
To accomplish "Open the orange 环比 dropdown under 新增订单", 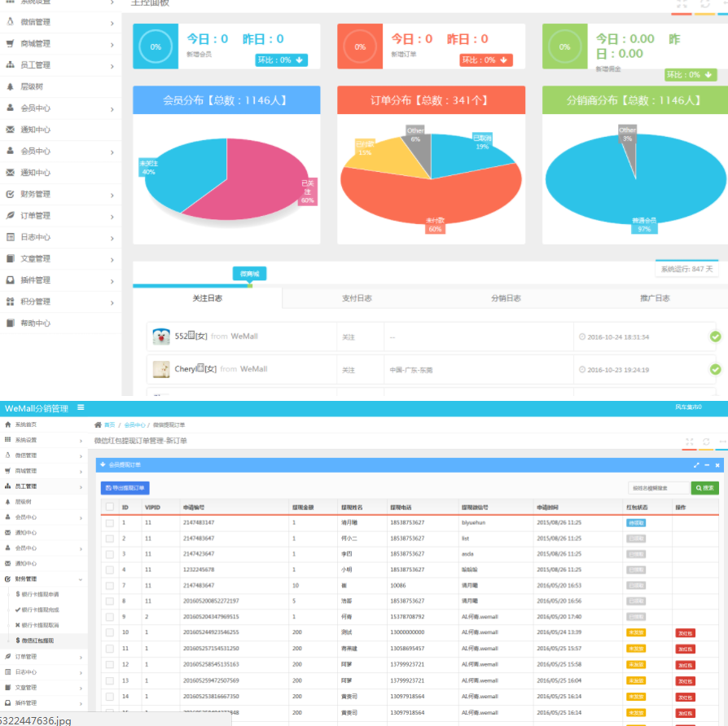I will pyautogui.click(x=486, y=60).
